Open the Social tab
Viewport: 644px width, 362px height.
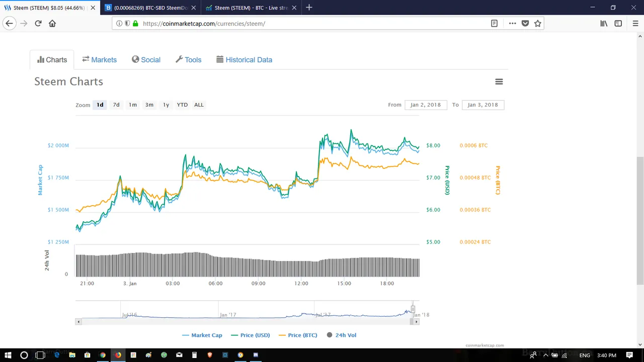click(x=146, y=59)
